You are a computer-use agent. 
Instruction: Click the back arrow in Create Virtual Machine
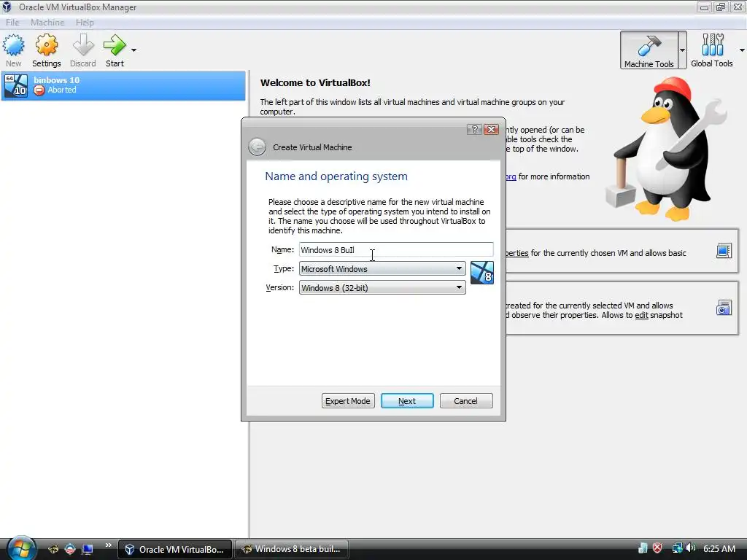click(258, 147)
